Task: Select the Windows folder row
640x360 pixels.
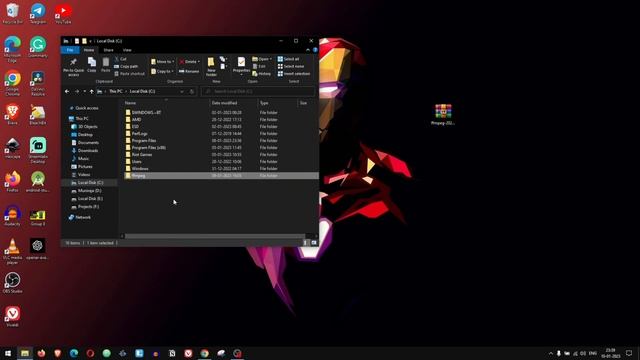Action: [x=220, y=169]
